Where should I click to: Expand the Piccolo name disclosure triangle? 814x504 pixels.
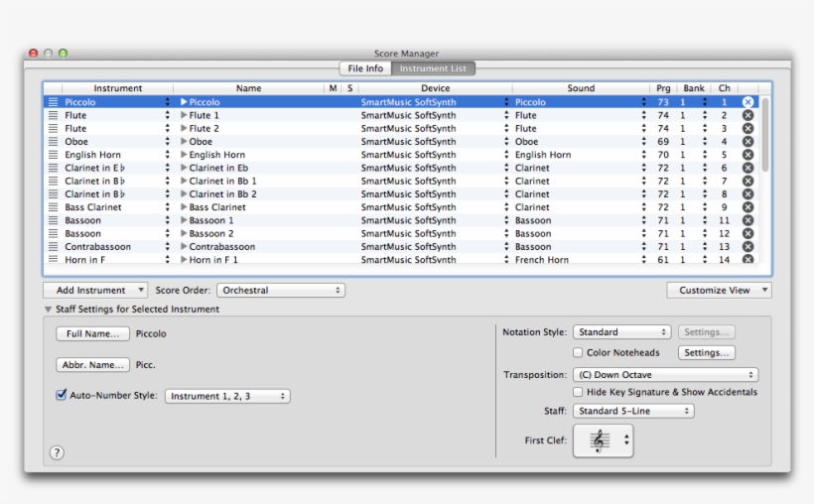click(184, 102)
